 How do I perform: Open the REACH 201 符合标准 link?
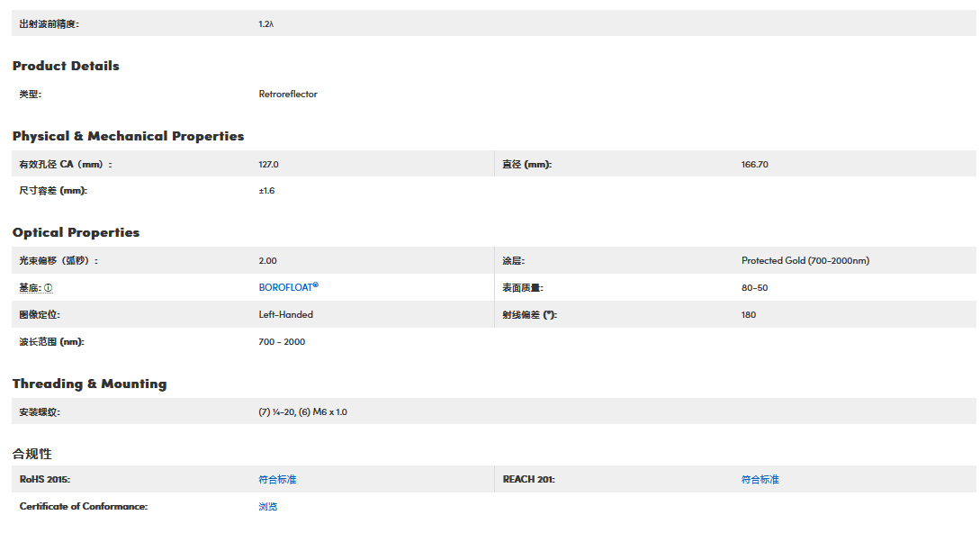click(760, 480)
